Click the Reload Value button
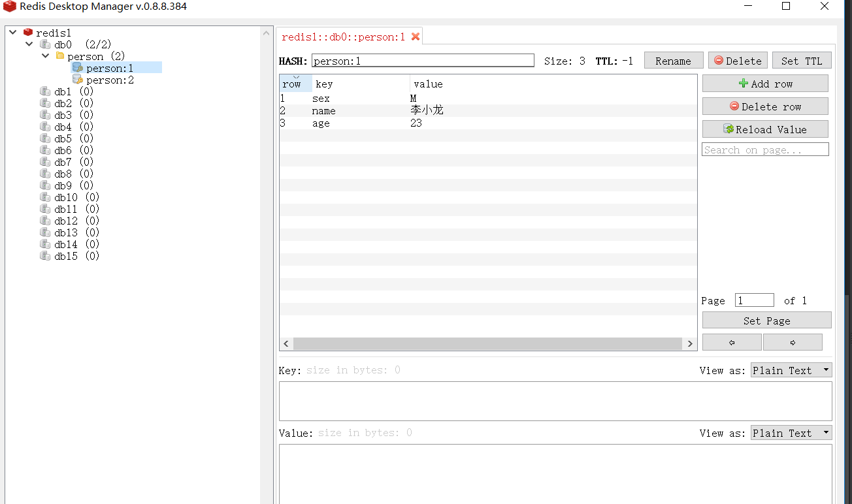This screenshot has height=504, width=852. pos(765,129)
